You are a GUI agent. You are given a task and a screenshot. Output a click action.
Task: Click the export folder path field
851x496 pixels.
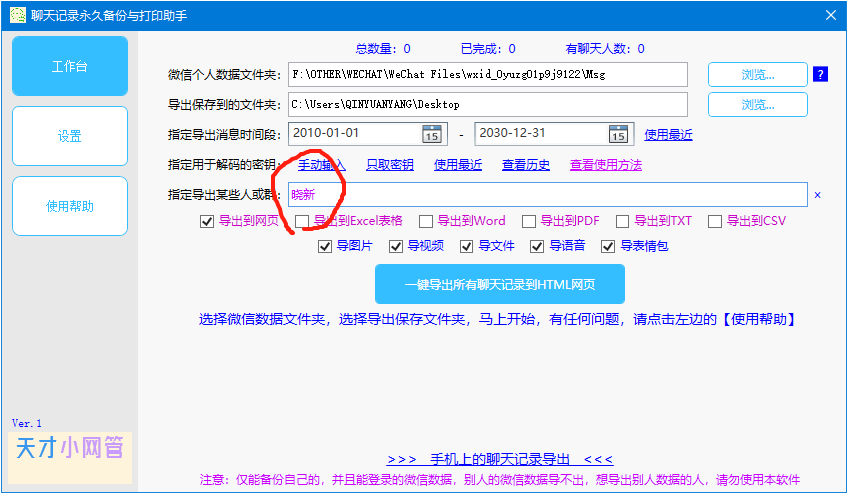(488, 105)
